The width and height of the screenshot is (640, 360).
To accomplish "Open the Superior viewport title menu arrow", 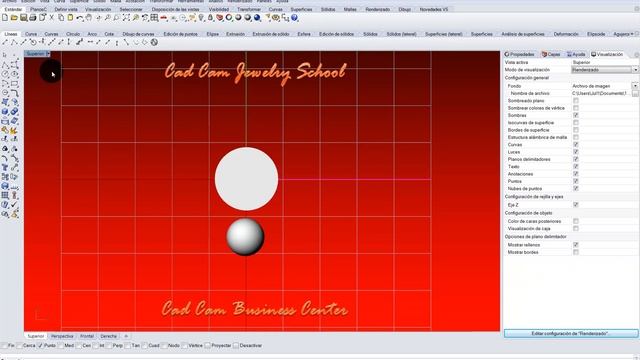I will 48,53.
